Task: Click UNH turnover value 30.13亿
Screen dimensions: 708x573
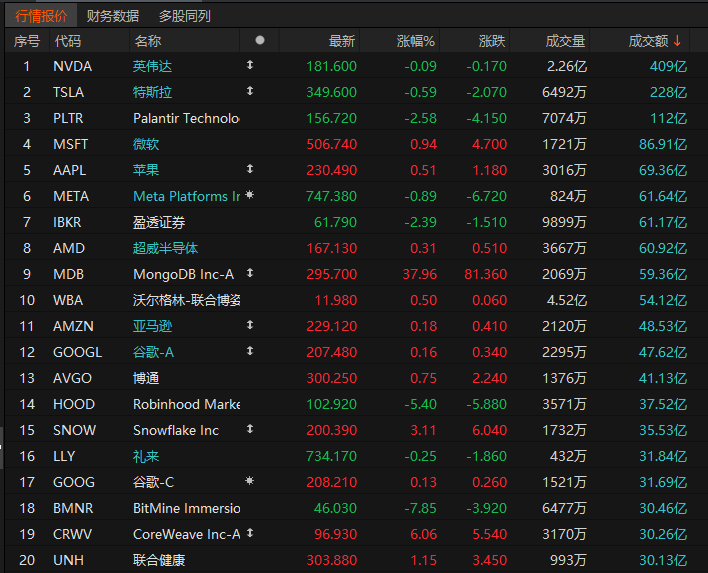Action: pos(663,560)
